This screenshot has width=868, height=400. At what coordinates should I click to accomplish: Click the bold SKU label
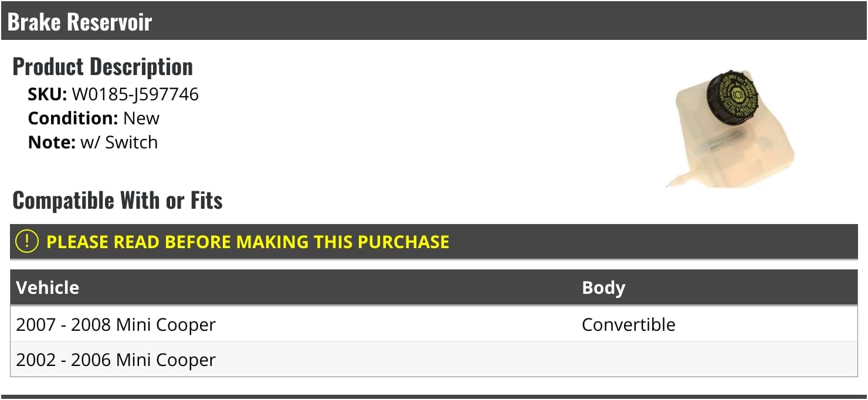tap(48, 94)
